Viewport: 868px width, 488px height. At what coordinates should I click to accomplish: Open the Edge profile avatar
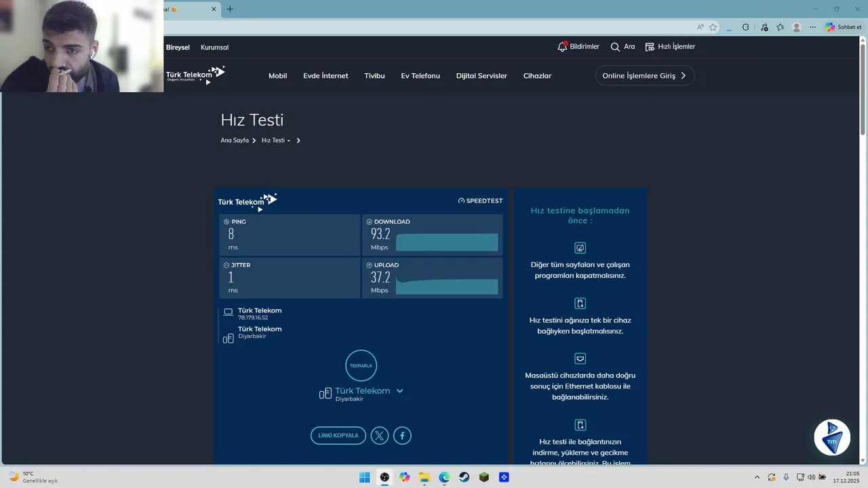[797, 27]
